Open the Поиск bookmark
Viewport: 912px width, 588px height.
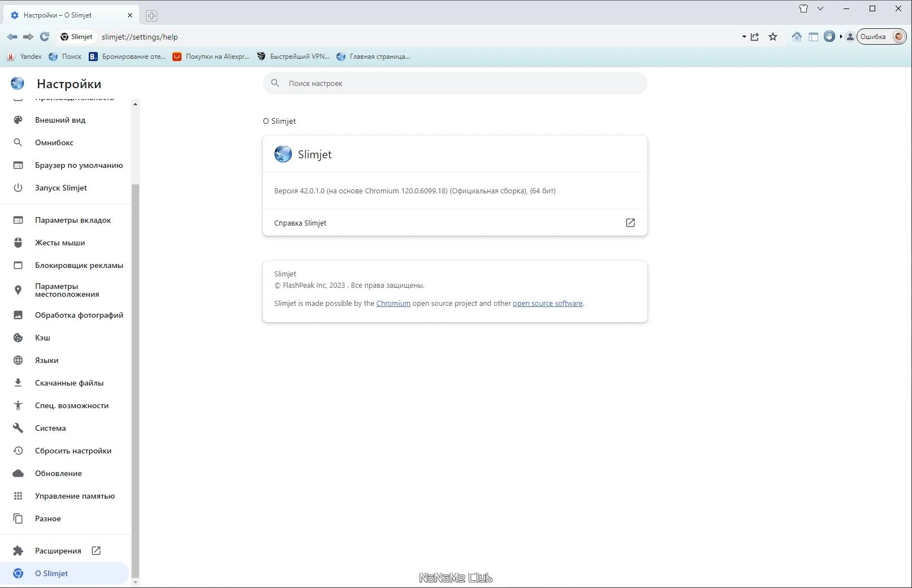(x=65, y=57)
